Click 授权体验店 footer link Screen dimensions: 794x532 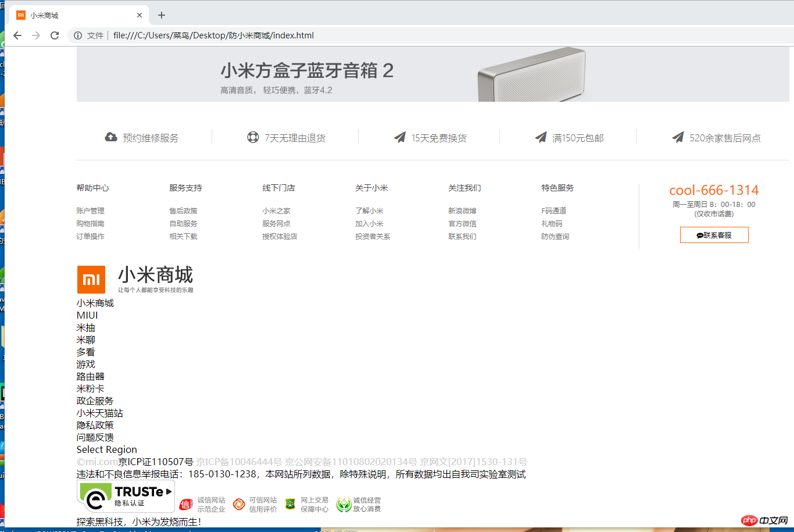pyautogui.click(x=280, y=237)
